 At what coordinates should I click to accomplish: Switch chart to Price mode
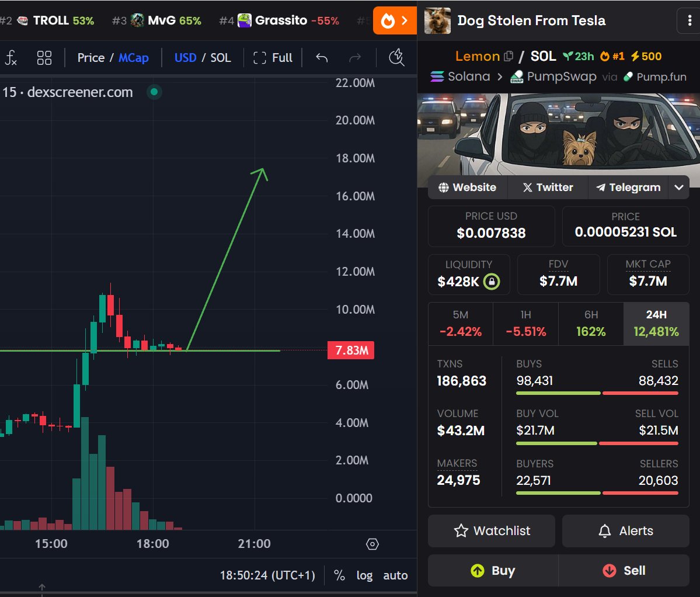90,58
